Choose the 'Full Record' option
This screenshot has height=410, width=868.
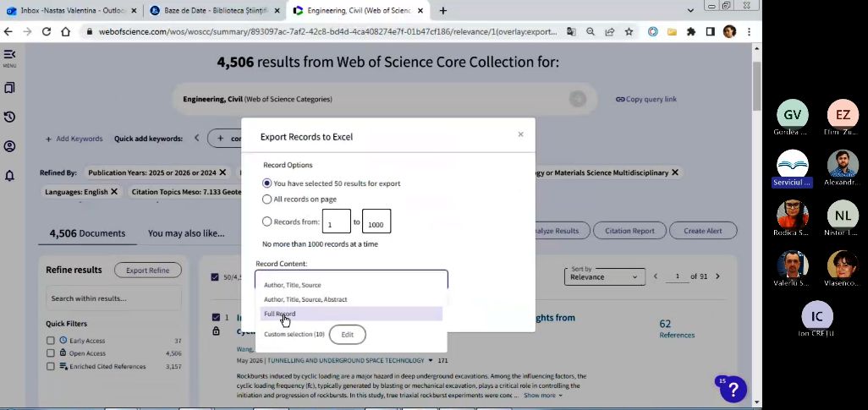(x=351, y=314)
